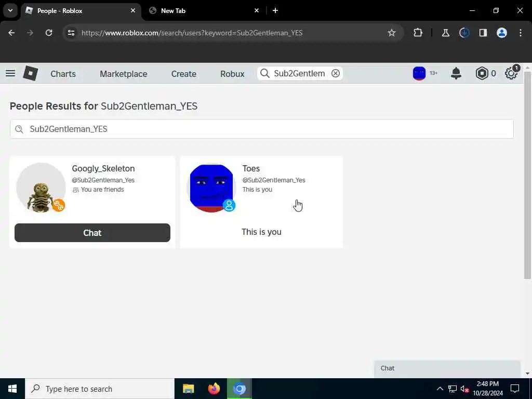This screenshot has height=399, width=532.
Task: Open the Chrome downloads icon
Action: [464, 33]
